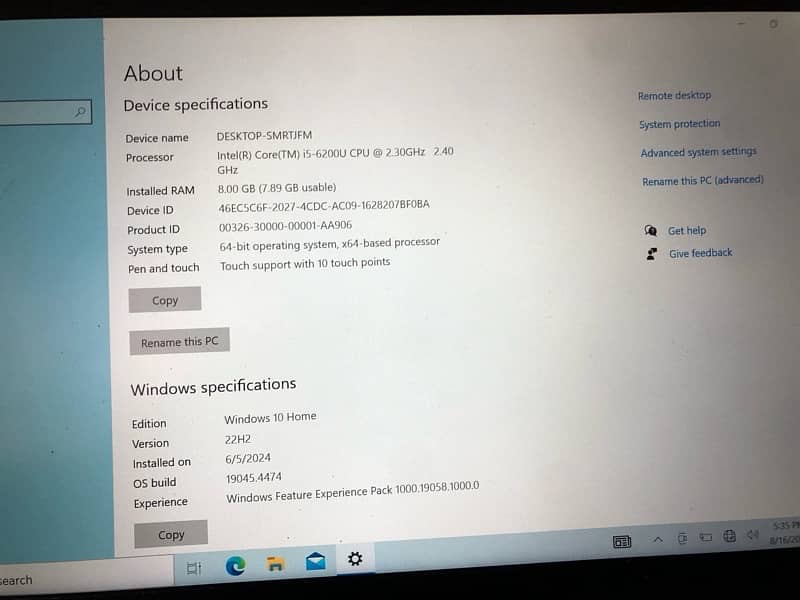Click the Rename this PC button
800x600 pixels.
(x=179, y=342)
